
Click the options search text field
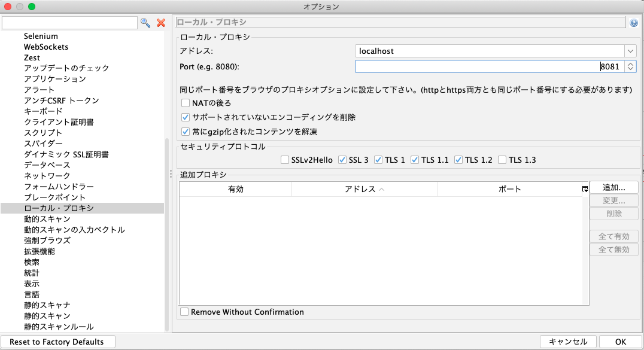click(69, 23)
